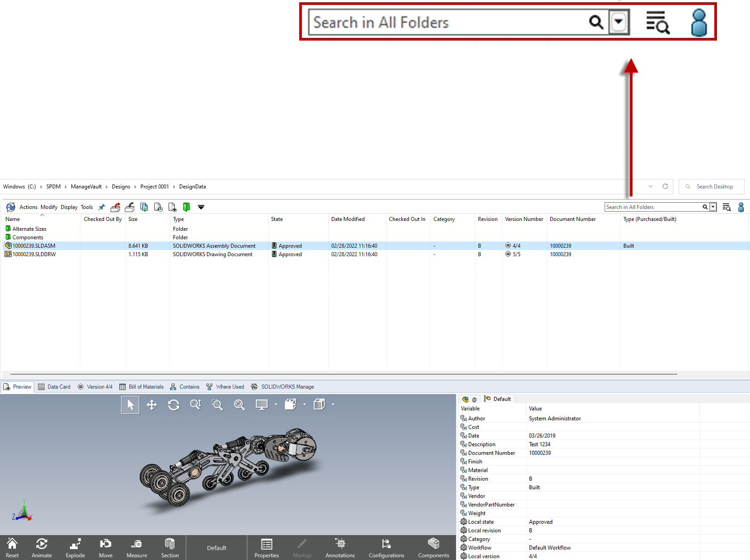Click the document preview eye icon
This screenshot has width=750, height=560.
[173, 207]
